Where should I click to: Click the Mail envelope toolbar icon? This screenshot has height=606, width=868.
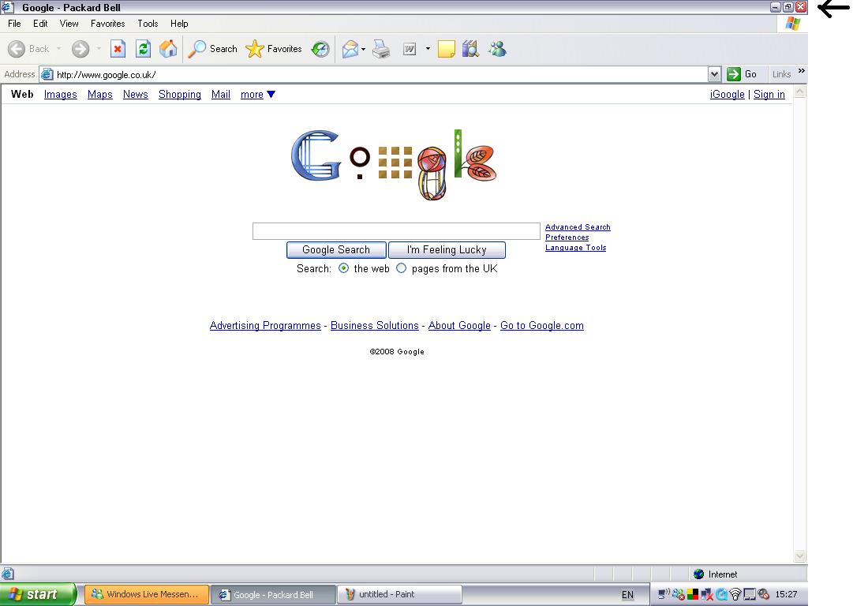click(350, 49)
